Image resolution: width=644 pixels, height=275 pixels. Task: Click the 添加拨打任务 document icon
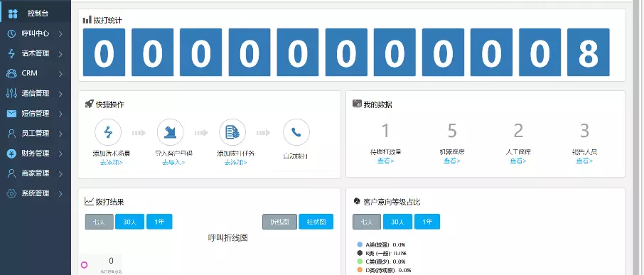click(232, 132)
